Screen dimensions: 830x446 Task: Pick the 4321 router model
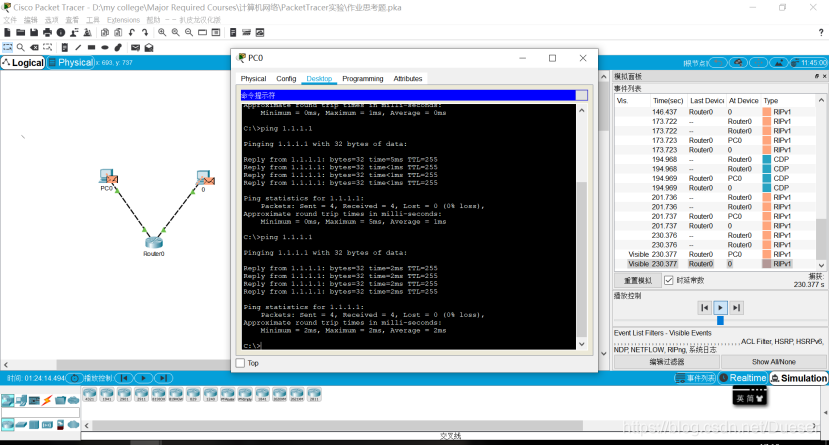[90, 395]
